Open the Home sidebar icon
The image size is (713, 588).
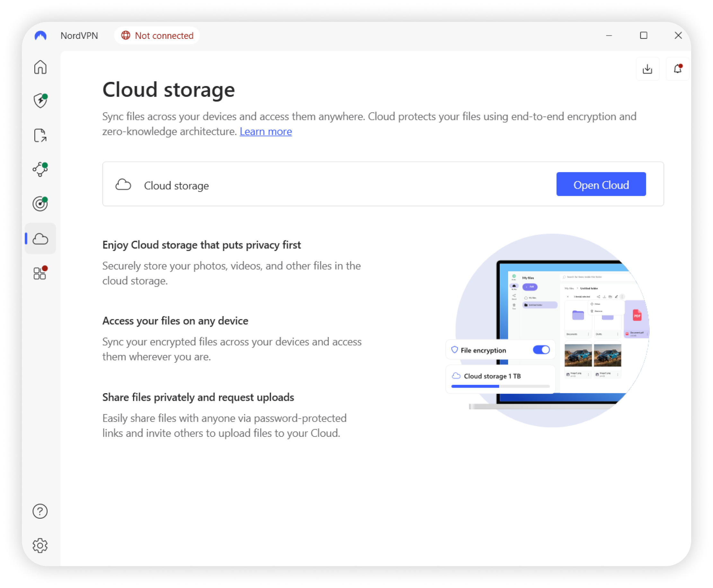[x=40, y=67]
